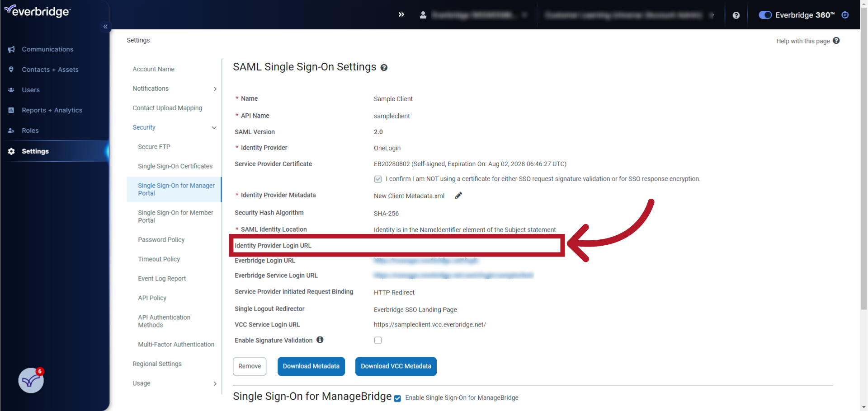Screen dimensions: 868x411
Task: Open the blurred Everbridge Login URL link
Action: [x=426, y=261]
